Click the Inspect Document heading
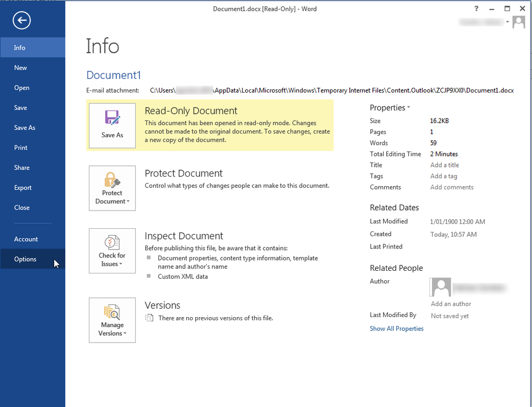 (184, 236)
